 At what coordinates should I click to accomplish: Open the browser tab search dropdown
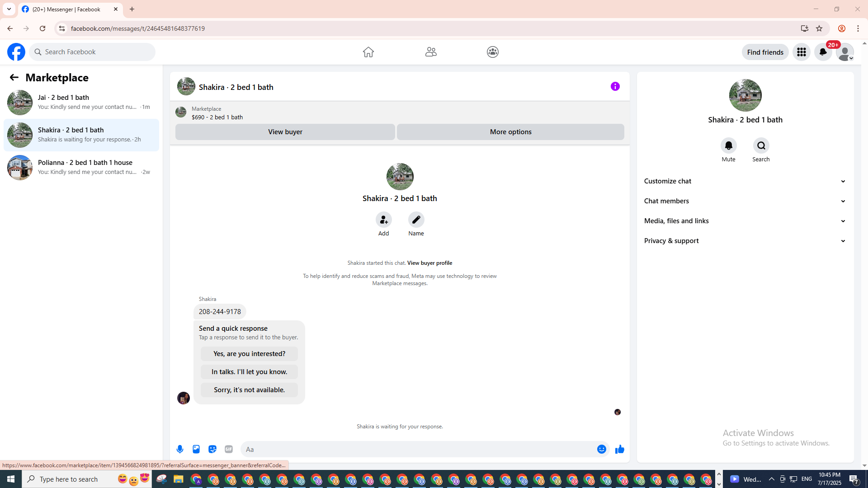coord(9,9)
